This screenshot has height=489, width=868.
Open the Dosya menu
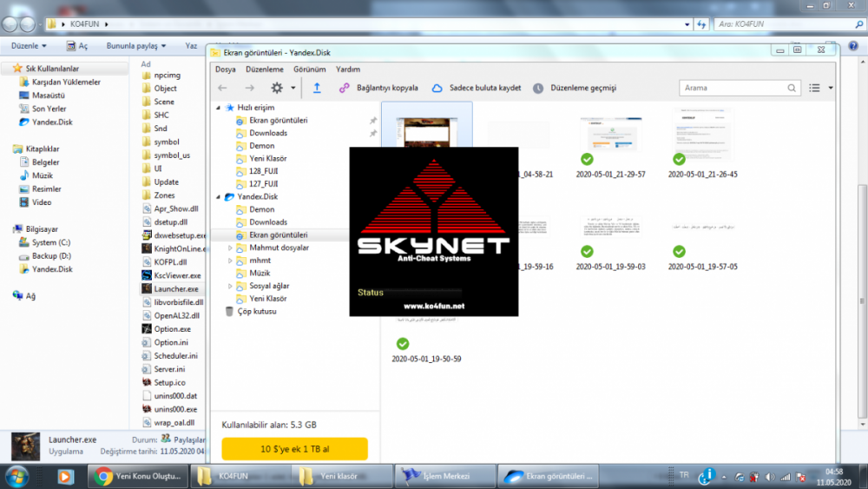[226, 69]
